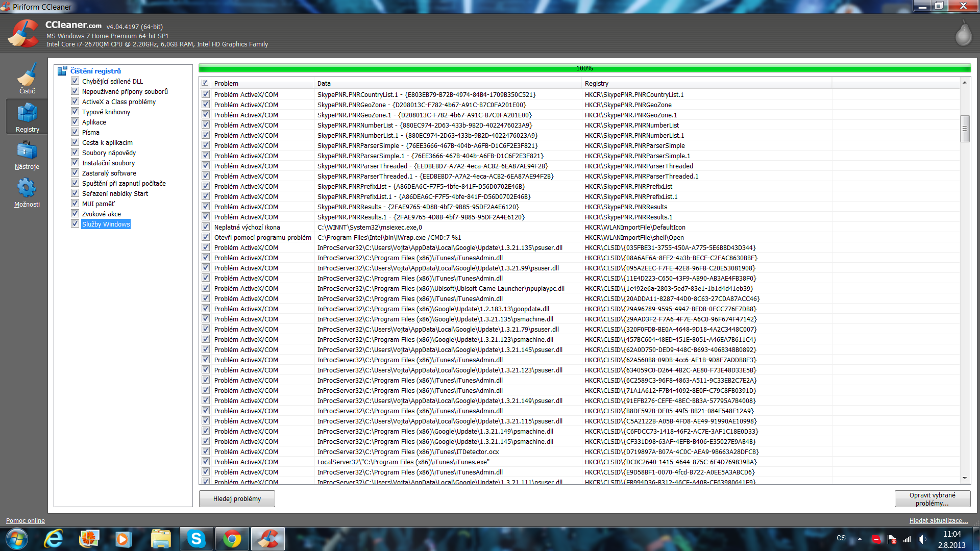Click the results list scrollbar thumb
This screenshot has height=551, width=980.
965,128
